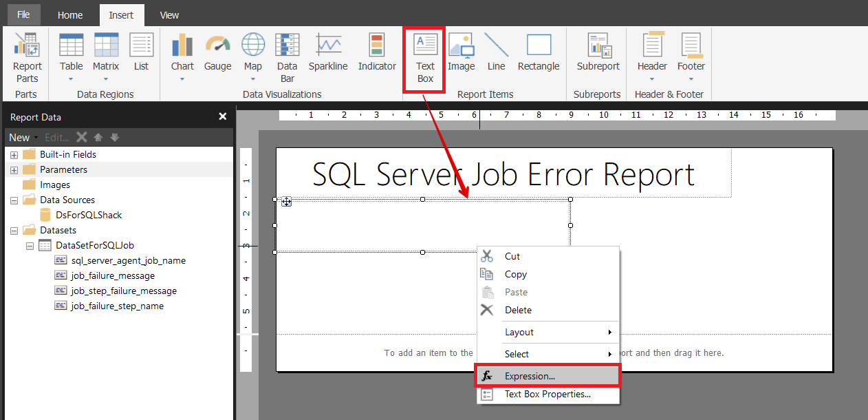Click the SQL Server Job Error Report title
The image size is (868, 420).
coord(503,174)
